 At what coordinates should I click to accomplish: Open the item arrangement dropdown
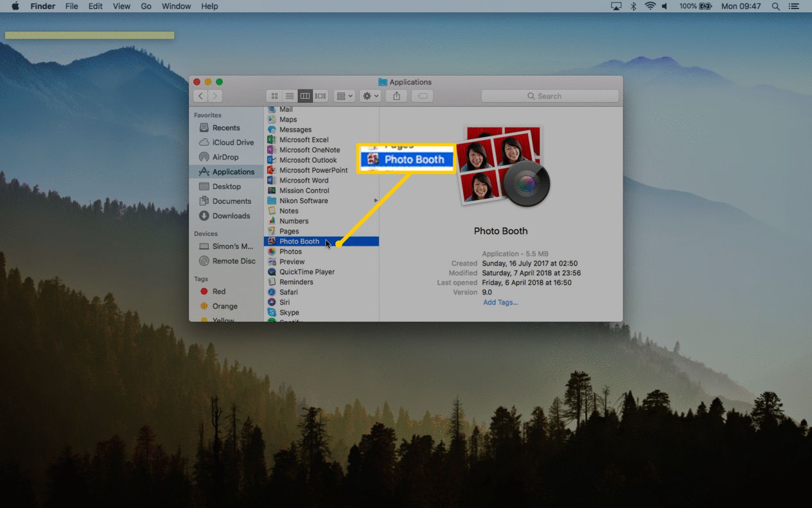click(x=345, y=96)
